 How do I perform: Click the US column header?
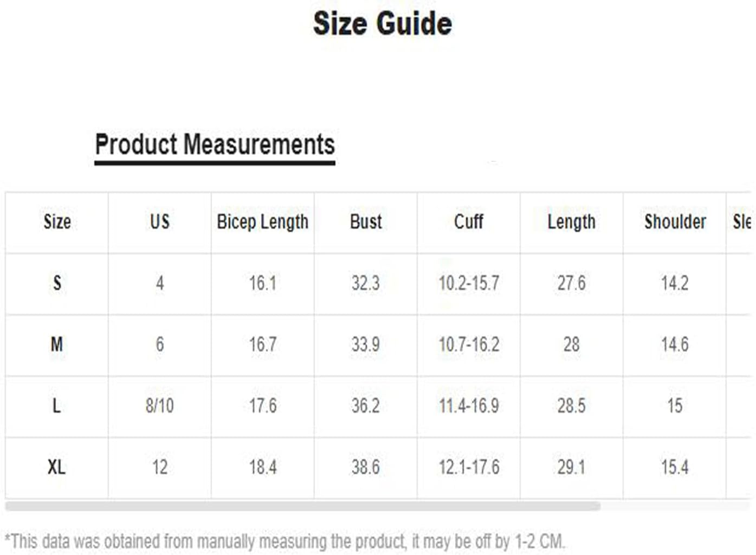click(160, 222)
